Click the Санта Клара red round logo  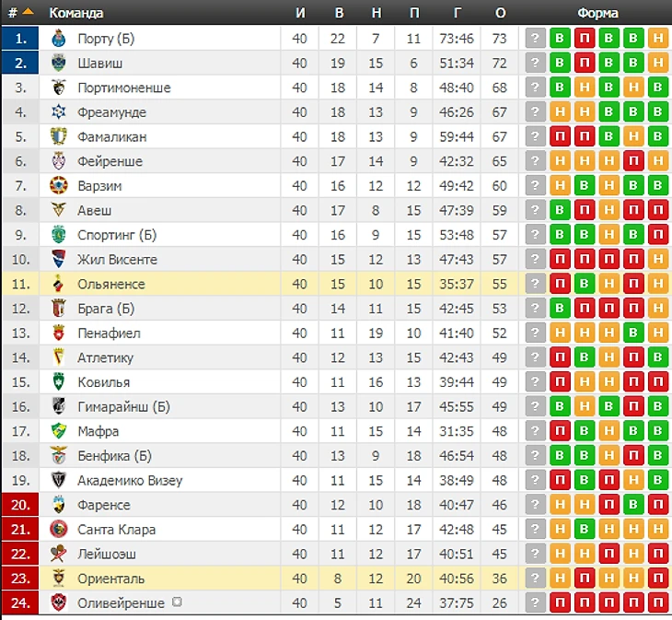click(x=58, y=530)
